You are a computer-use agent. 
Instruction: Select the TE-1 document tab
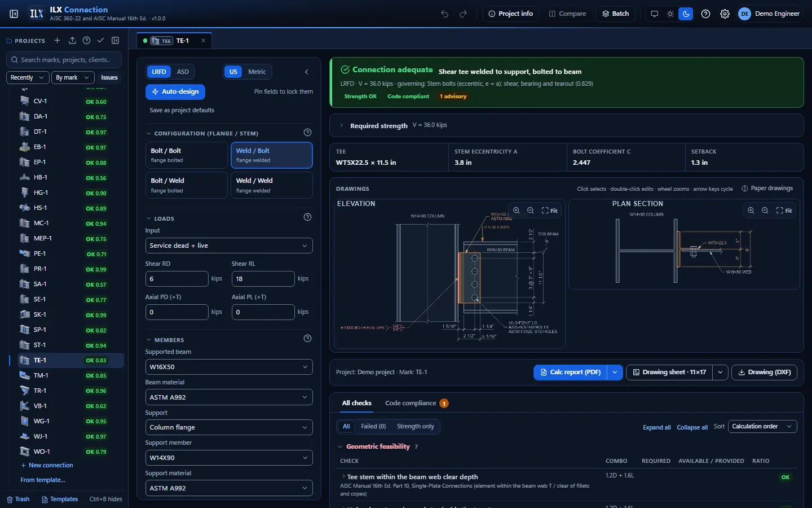(174, 41)
